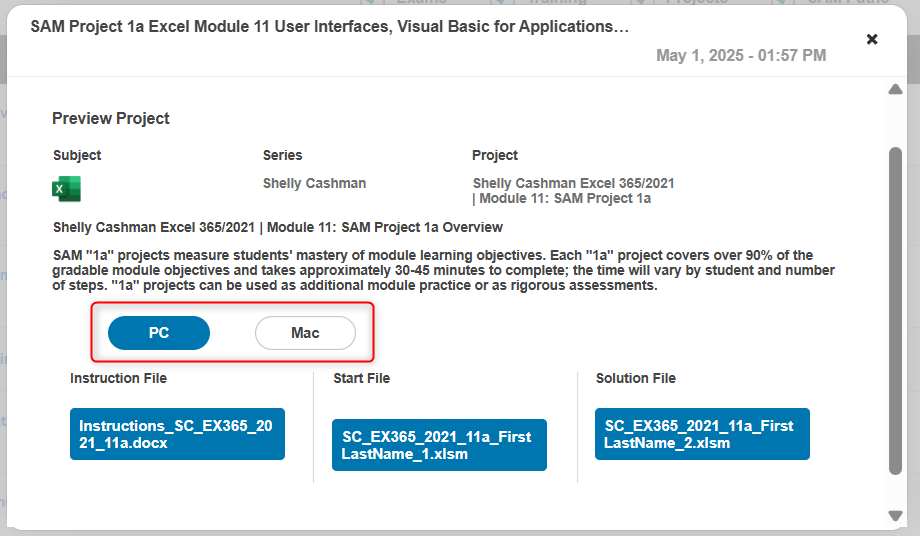This screenshot has width=920, height=536.
Task: Download the SC_EX365_2021_11a_FirstLastName_1.xlsm start file
Action: tap(439, 445)
